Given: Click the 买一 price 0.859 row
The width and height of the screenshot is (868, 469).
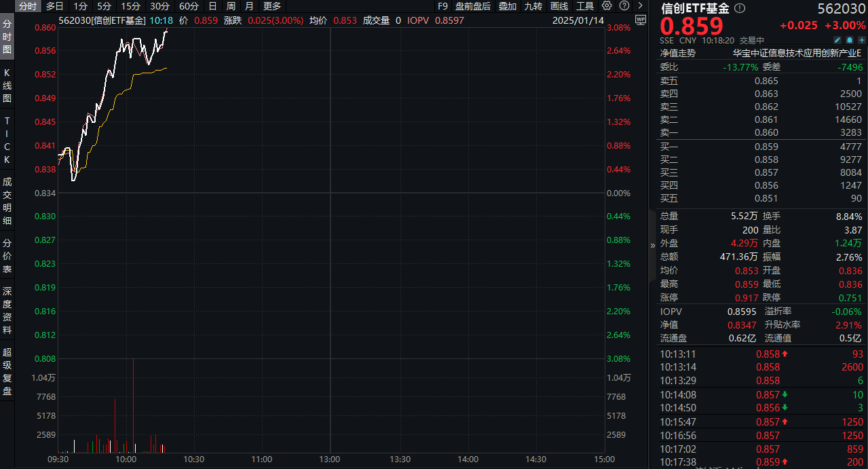Looking at the screenshot, I should click(761, 147).
